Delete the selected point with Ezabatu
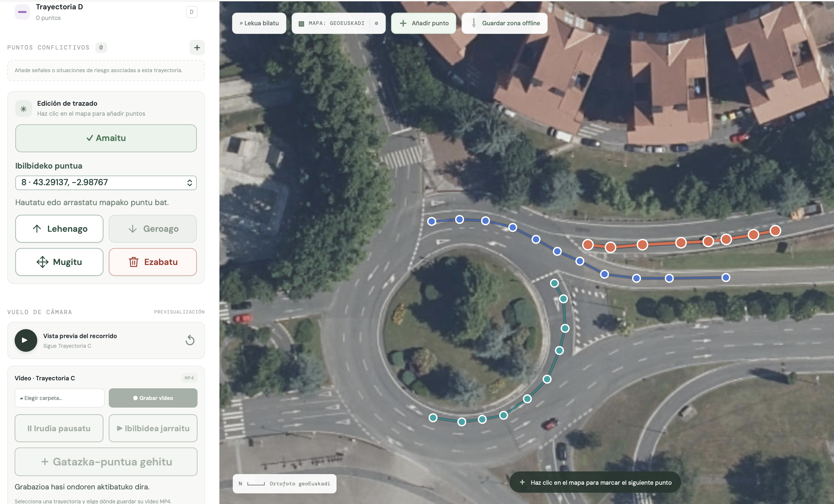The image size is (834, 504). point(153,262)
